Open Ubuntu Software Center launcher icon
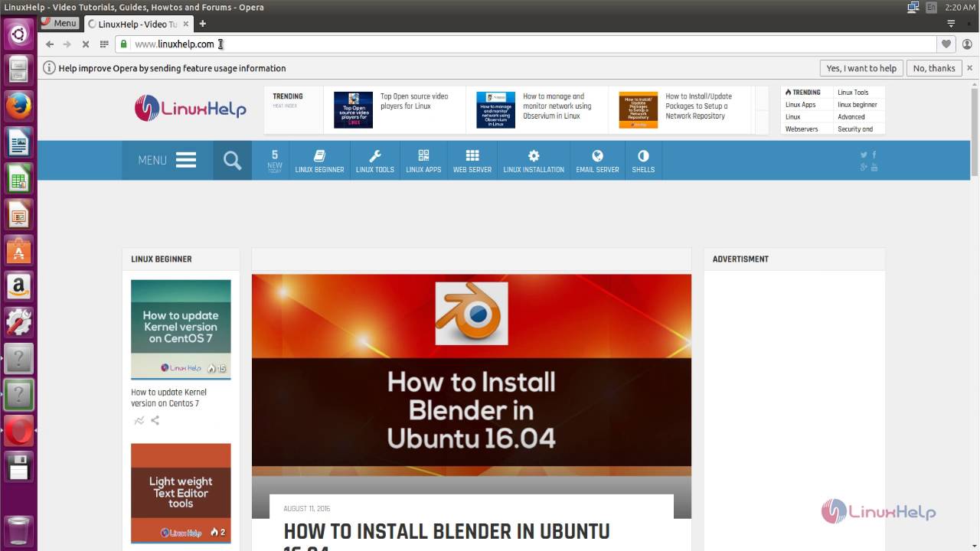Viewport: 980px width, 551px height. coord(18,250)
